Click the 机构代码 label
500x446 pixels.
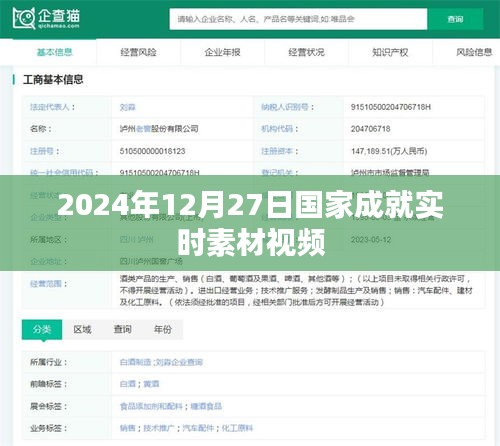click(279, 129)
